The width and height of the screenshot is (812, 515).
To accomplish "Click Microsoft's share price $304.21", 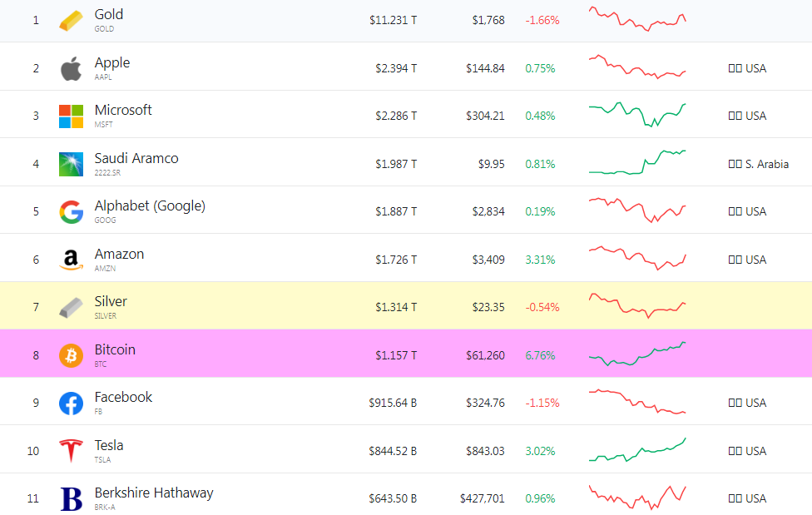I will coord(485,116).
